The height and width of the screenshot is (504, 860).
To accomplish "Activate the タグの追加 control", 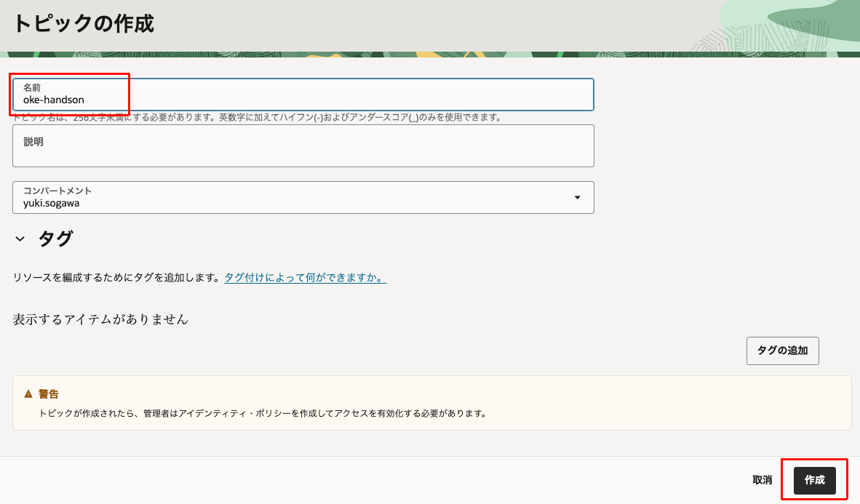I will pyautogui.click(x=782, y=351).
